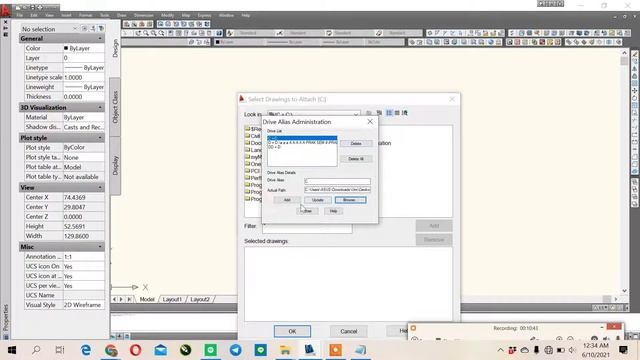The width and height of the screenshot is (640, 360).
Task: Collapse the Plot style section
Action: [x=100, y=138]
